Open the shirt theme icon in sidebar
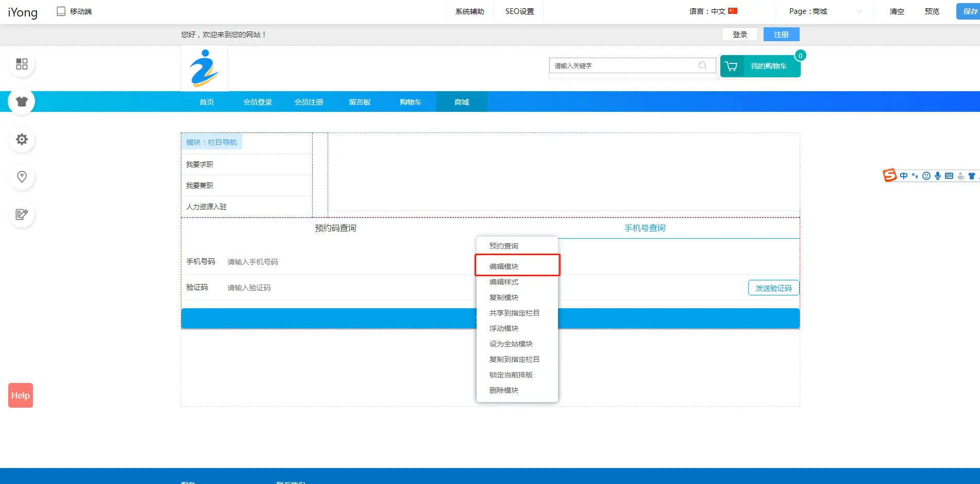Screen dimensions: 980x484 point(22,102)
